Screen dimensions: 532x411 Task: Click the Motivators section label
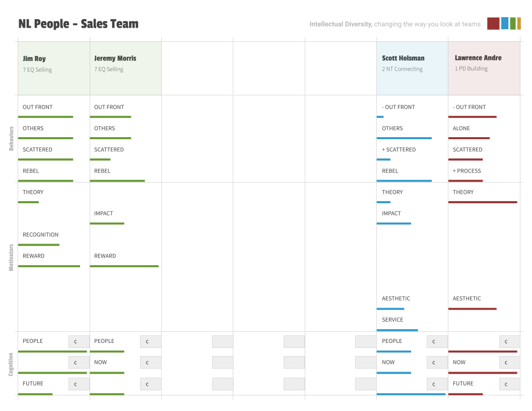(x=11, y=258)
